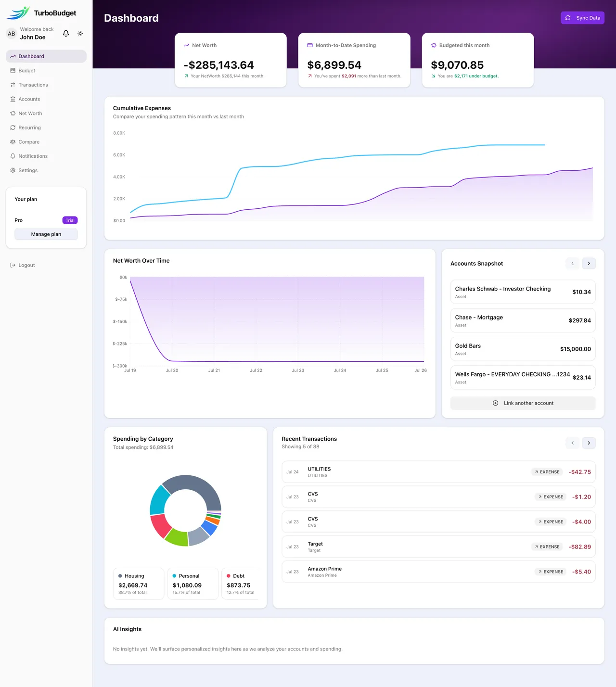Click EXPENSE tag on Target row
This screenshot has width=616, height=687.
click(x=547, y=547)
